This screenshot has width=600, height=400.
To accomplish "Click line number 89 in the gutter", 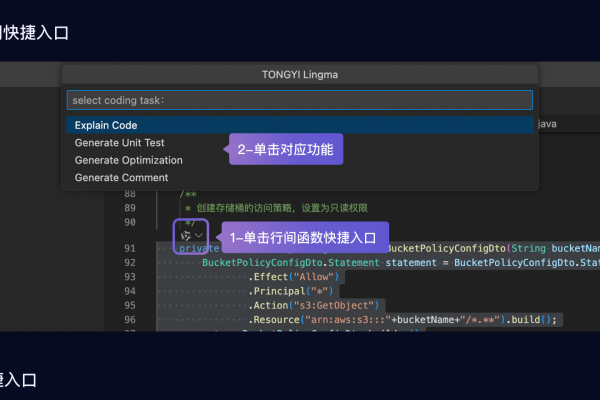I will [x=130, y=207].
